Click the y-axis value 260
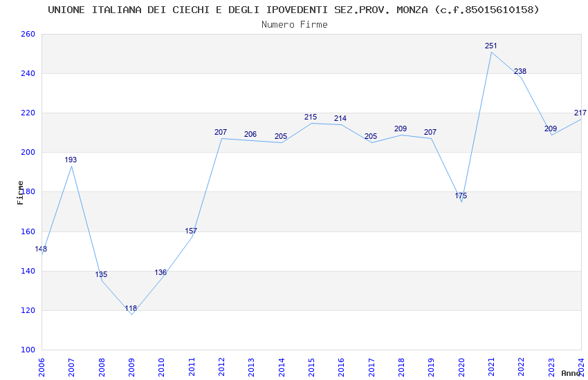Image resolution: width=588 pixels, height=380 pixels. (28, 34)
